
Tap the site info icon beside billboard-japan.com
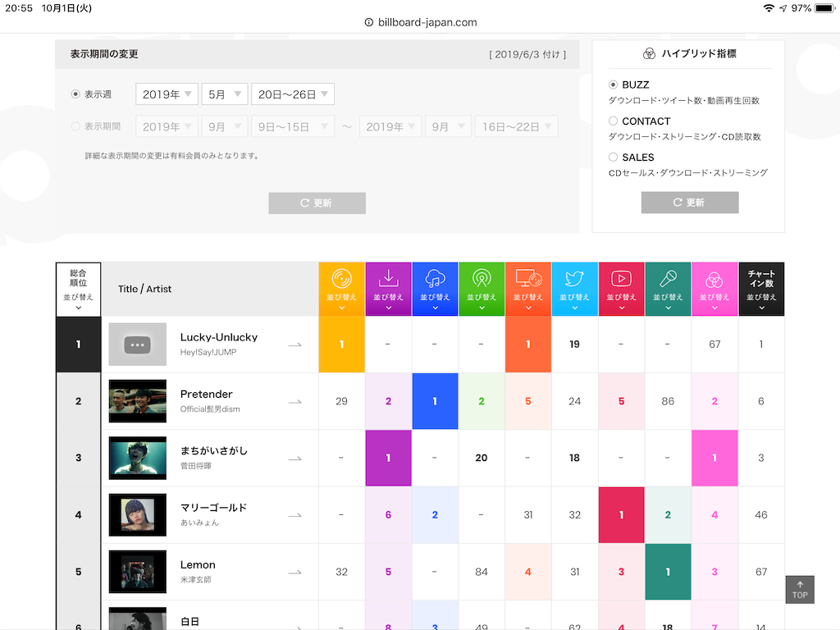[x=368, y=22]
